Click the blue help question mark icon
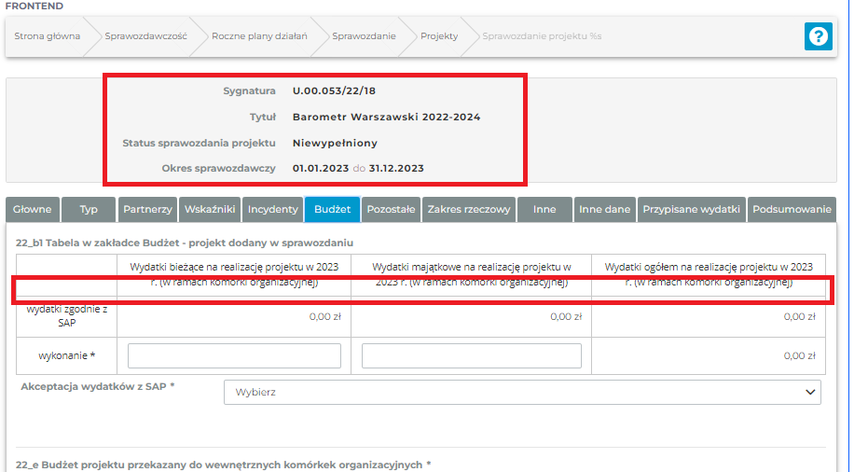The image size is (868, 472). point(818,36)
